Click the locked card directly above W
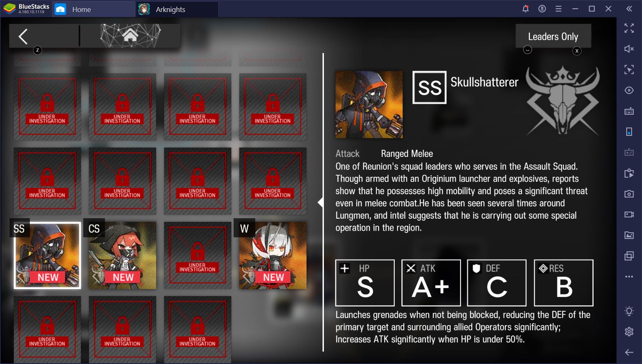The width and height of the screenshot is (642, 364). (x=273, y=181)
